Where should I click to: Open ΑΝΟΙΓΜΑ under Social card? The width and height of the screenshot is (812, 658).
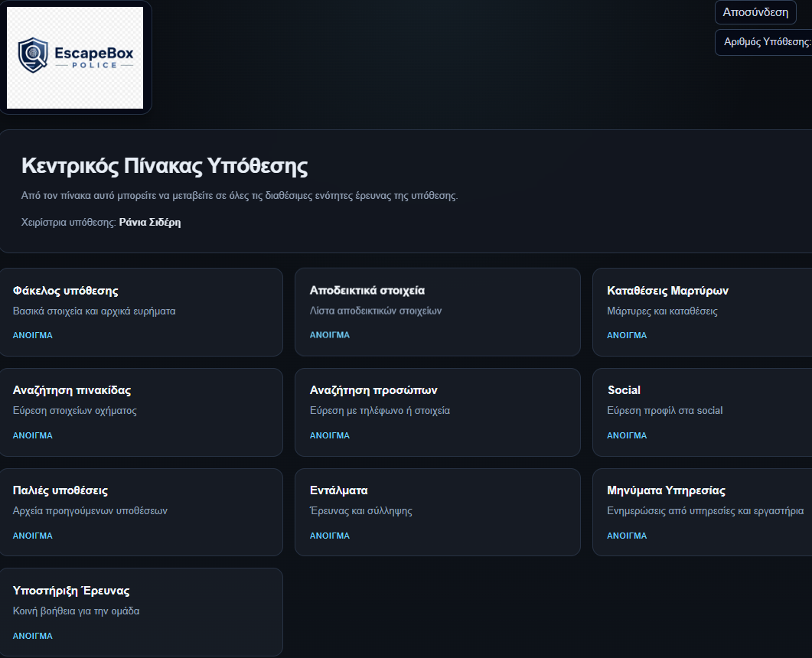[627, 435]
